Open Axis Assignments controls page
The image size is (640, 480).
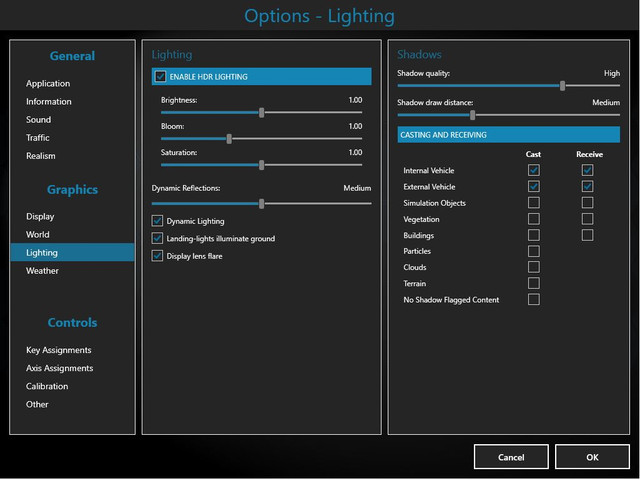[59, 368]
